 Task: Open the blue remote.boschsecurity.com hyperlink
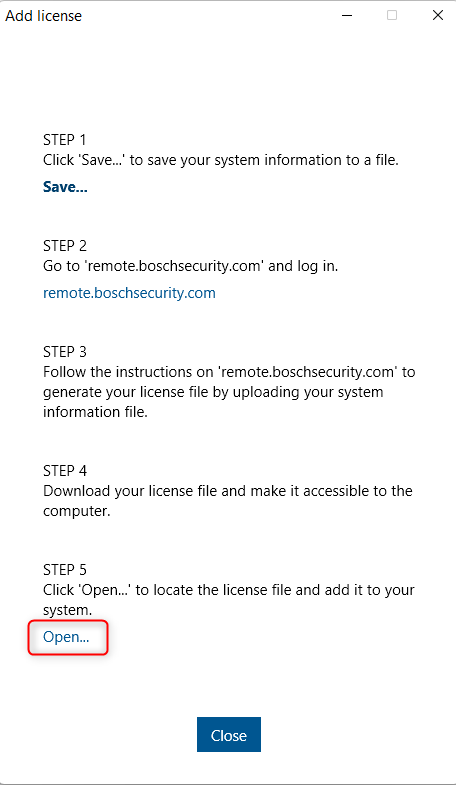coord(129,293)
